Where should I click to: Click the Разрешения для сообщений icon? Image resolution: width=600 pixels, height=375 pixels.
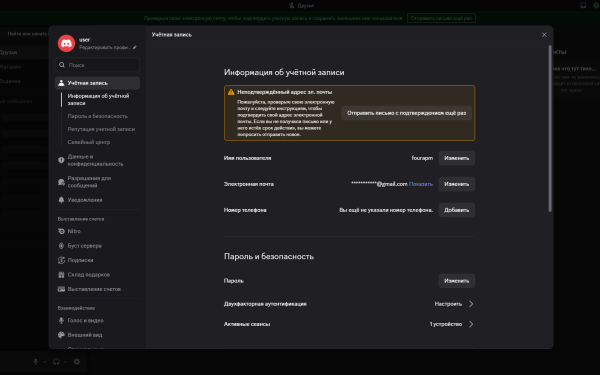pos(61,182)
